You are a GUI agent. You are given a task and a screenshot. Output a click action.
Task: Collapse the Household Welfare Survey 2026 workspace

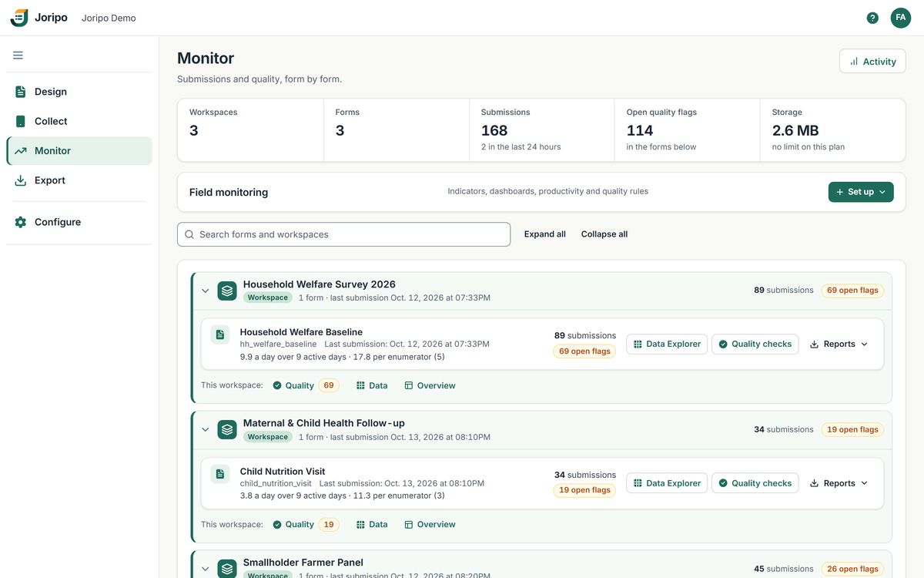(205, 291)
